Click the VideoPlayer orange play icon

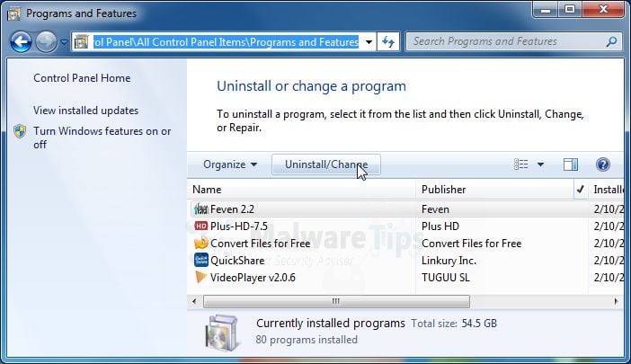[200, 277]
